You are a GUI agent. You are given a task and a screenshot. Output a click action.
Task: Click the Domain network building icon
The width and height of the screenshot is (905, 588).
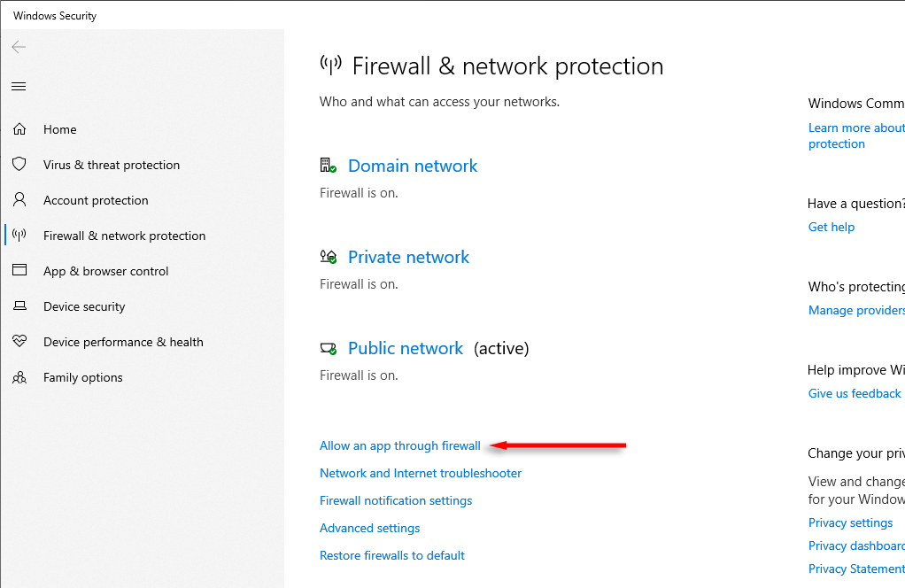tap(329, 166)
